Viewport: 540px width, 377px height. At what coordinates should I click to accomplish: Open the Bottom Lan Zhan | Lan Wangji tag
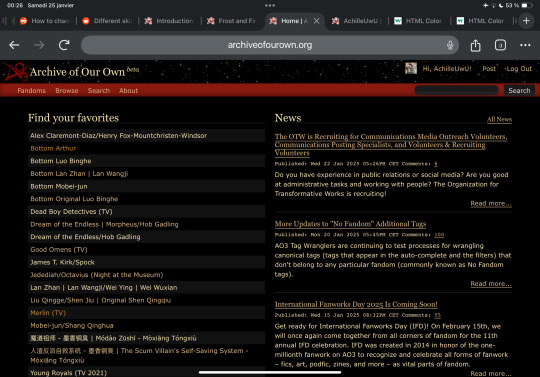[79, 174]
